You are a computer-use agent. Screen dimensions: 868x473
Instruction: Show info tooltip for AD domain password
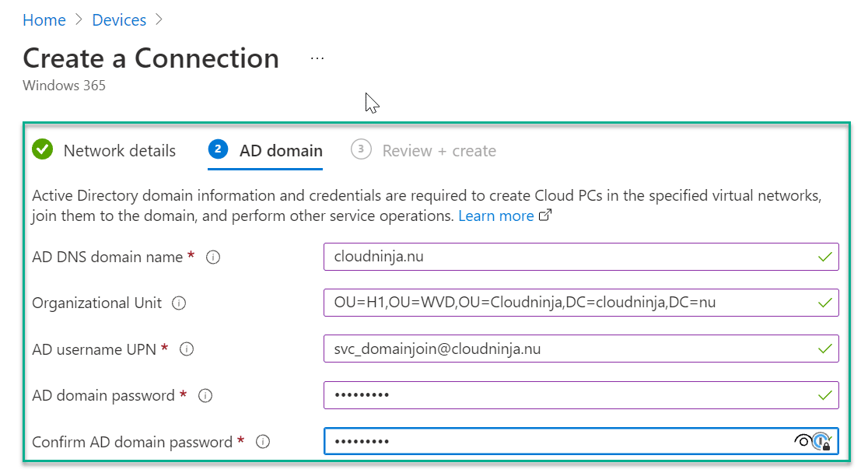point(205,395)
